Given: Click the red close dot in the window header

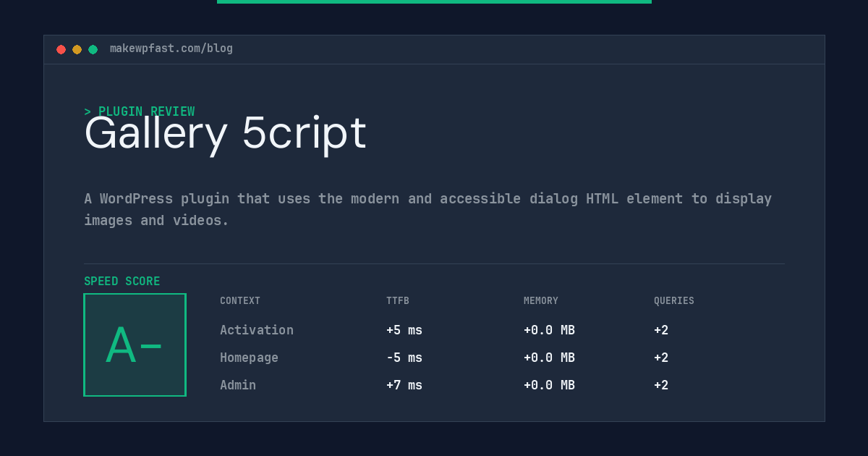Looking at the screenshot, I should pyautogui.click(x=61, y=49).
